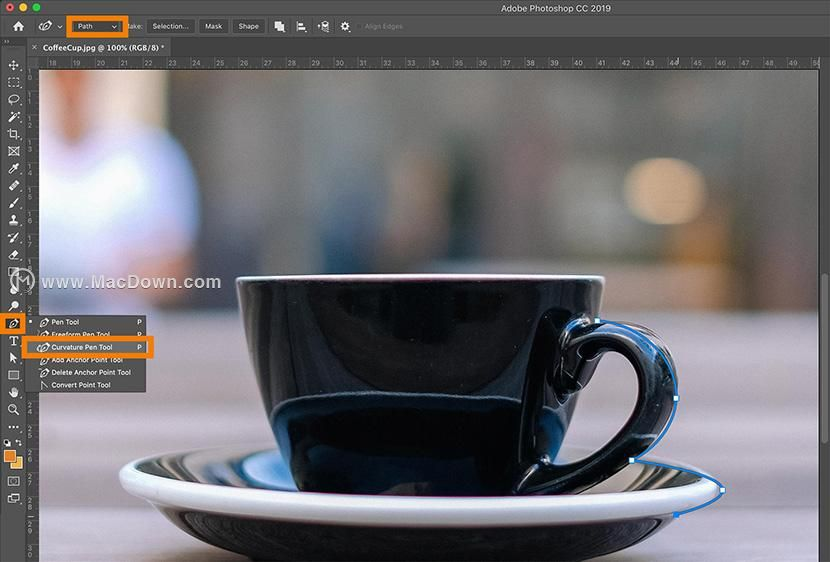Select the Rectangular Marquee tool
This screenshot has height=562, width=830.
click(x=14, y=83)
